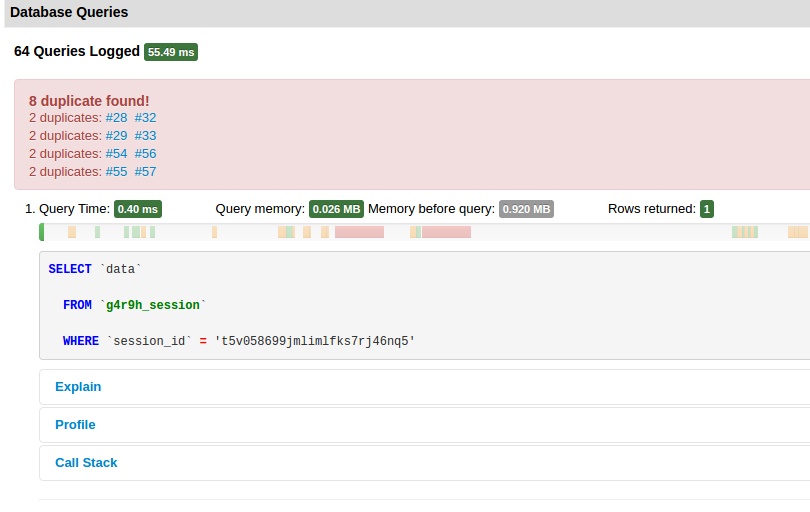
Task: Expand the Call Stack section
Action: click(86, 462)
